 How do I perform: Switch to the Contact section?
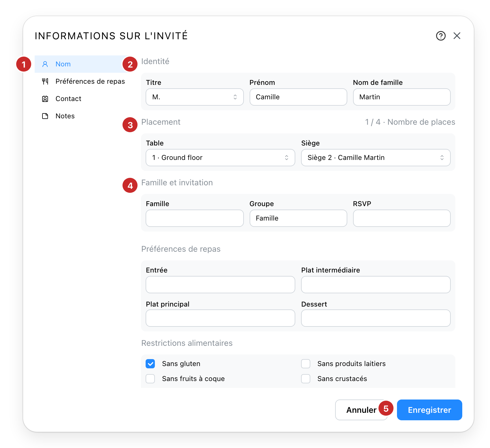coord(82,99)
